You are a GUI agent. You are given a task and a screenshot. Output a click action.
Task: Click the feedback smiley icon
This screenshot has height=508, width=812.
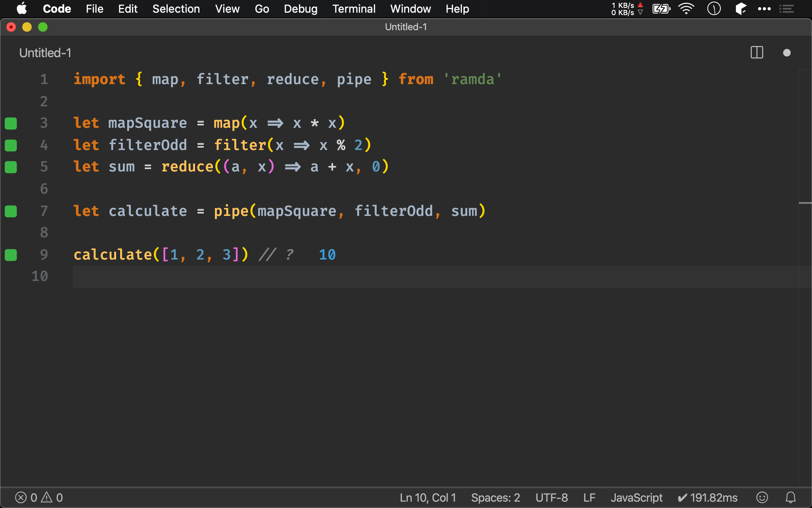[x=762, y=497]
